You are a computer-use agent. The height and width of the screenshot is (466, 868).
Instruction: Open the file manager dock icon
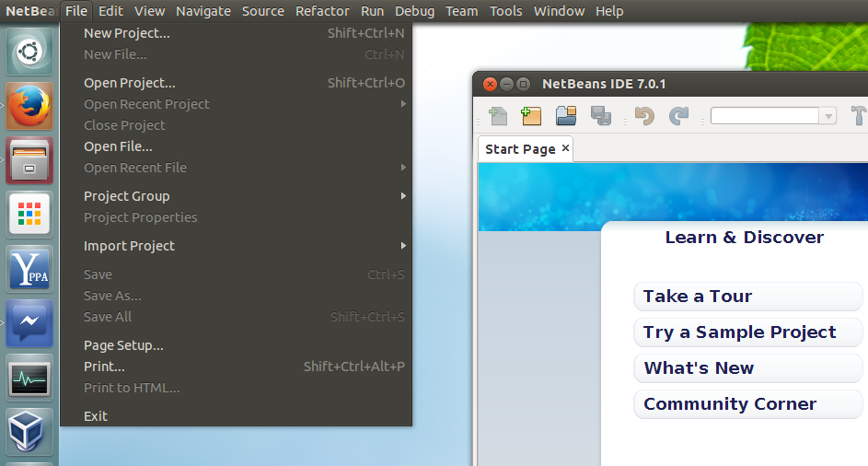pos(29,160)
